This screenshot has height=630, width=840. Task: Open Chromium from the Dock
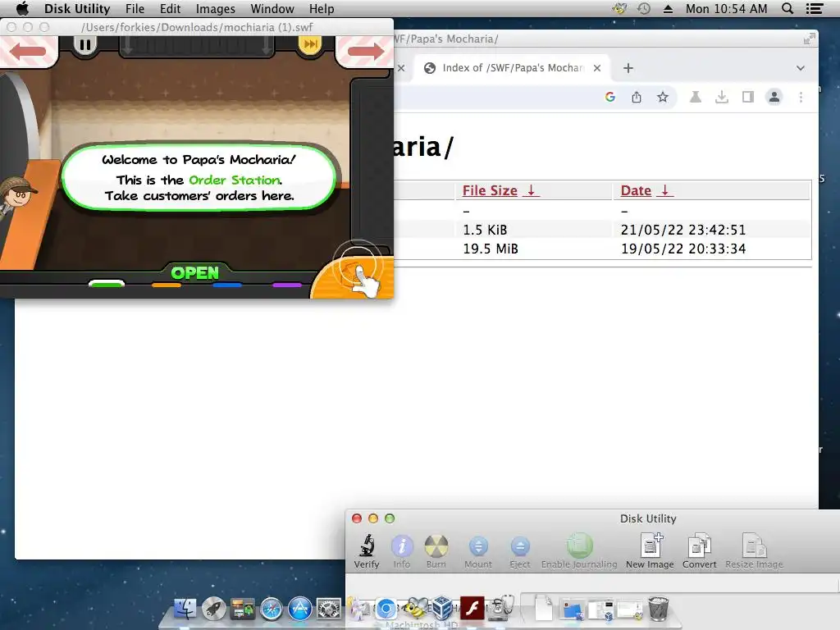386,609
